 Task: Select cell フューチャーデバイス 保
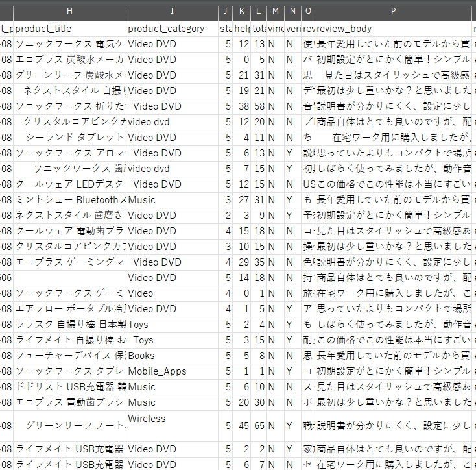pos(69,356)
